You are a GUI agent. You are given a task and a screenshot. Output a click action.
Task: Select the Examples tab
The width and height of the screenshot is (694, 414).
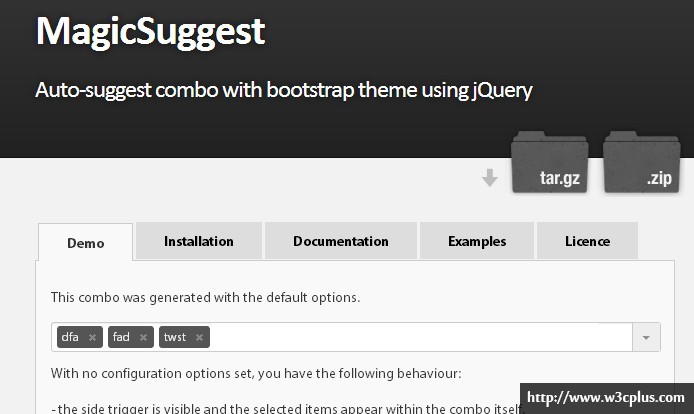(x=477, y=241)
